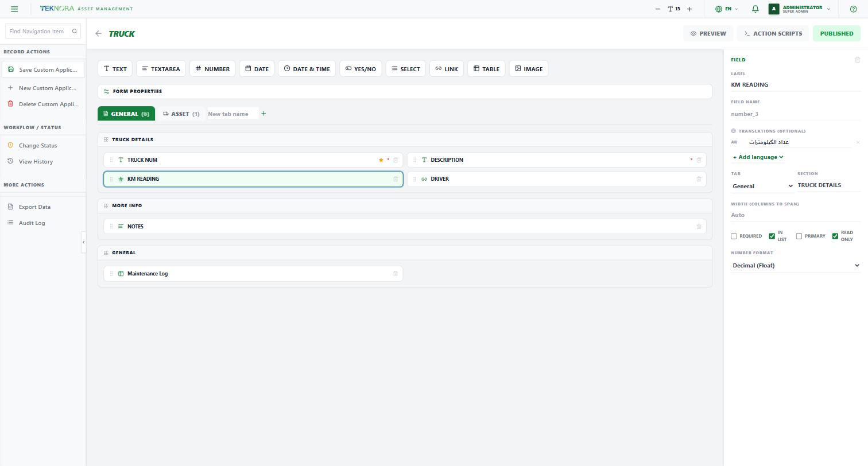This screenshot has height=466, width=868.
Task: Click the Width columns to span input
Action: [796, 215]
